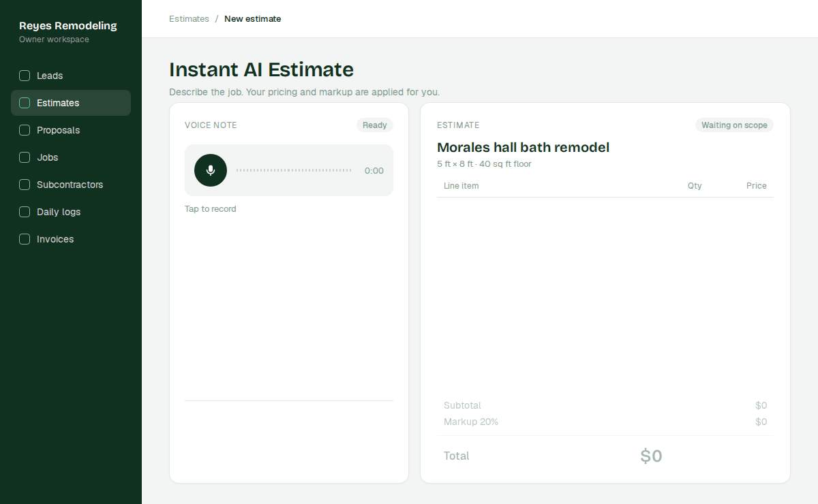Click the VOICE NOTE panel heading

click(211, 125)
